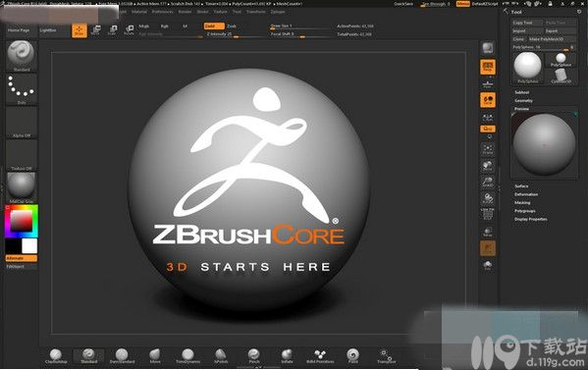The width and height of the screenshot is (588, 370).
Task: Enable the Zadd mode button
Action: point(214,26)
